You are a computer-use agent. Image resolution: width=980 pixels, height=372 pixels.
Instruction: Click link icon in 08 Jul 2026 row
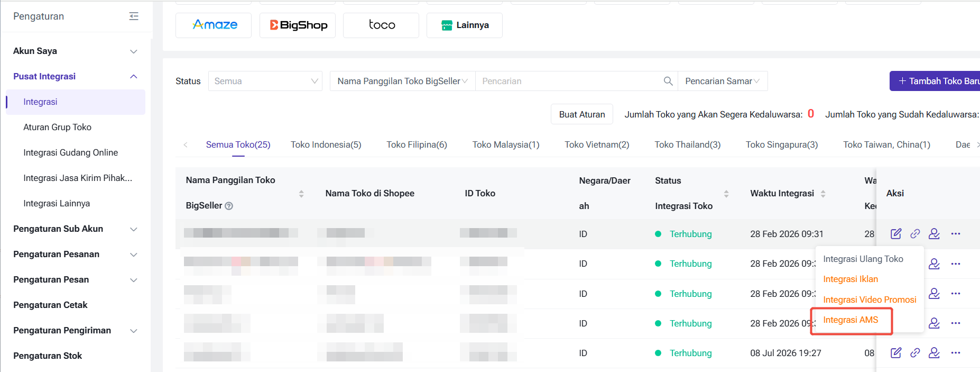click(x=915, y=353)
